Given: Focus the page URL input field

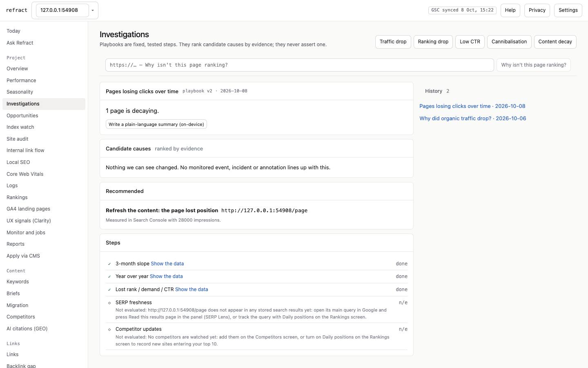Looking at the screenshot, I should click(299, 65).
